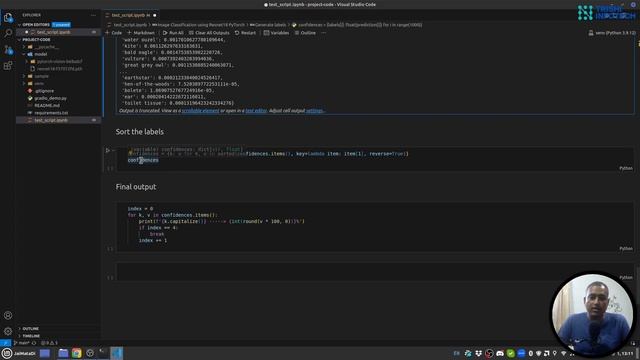
Task: Click the Final output markdown heading
Action: point(136,187)
